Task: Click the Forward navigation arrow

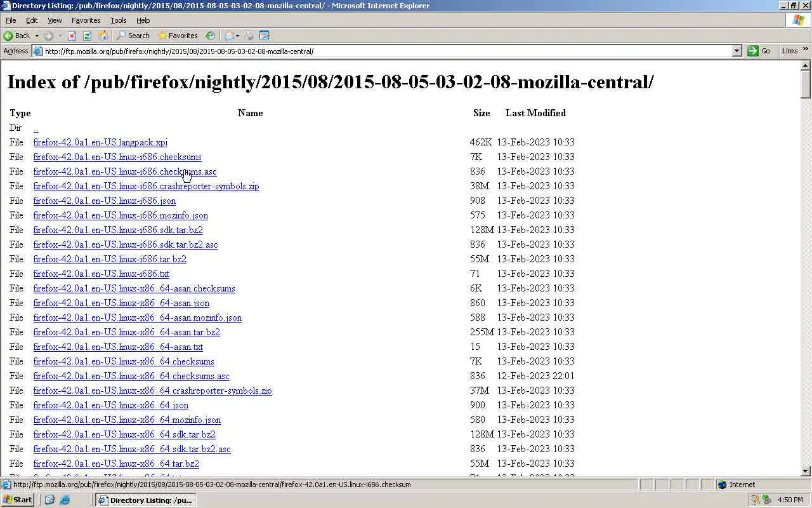Action: click(48, 36)
